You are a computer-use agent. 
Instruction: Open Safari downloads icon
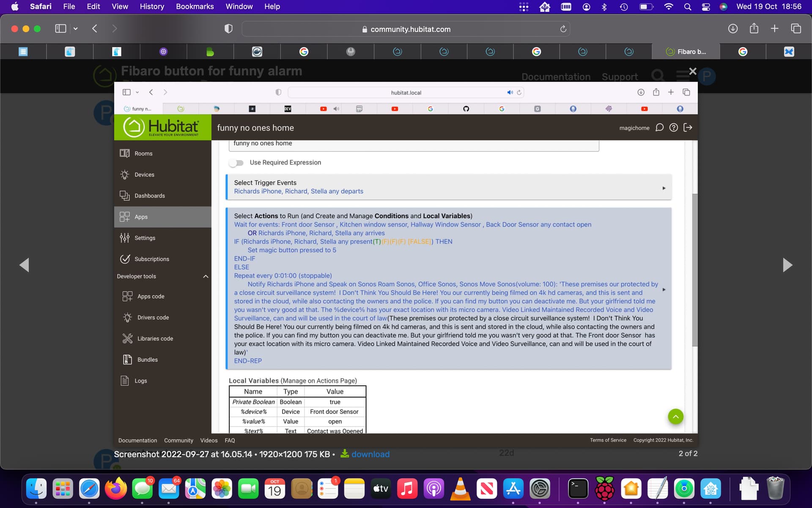[x=733, y=29]
